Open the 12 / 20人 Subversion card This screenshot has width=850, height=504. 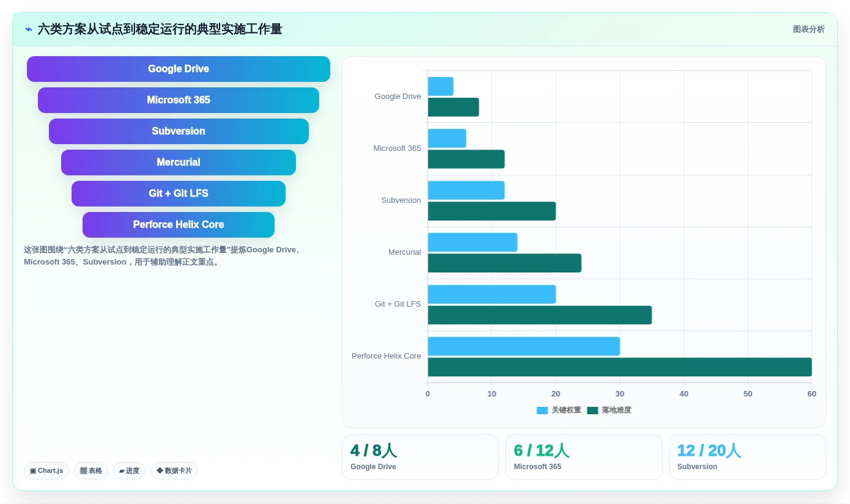(747, 457)
